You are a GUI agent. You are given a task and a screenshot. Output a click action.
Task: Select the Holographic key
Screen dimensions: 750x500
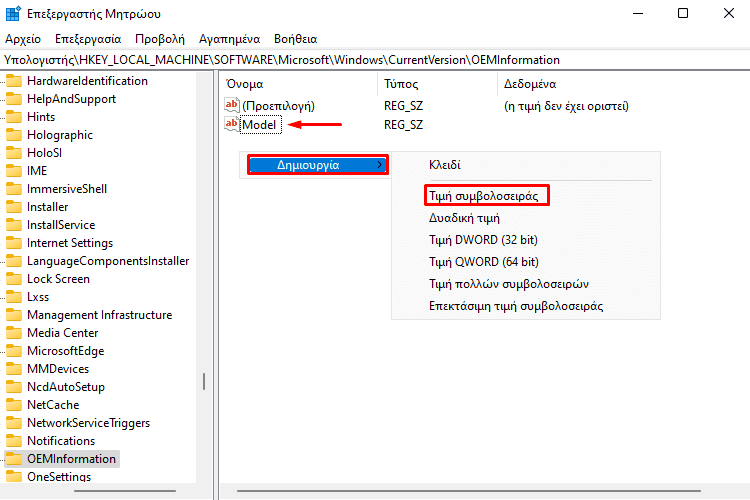coord(60,135)
